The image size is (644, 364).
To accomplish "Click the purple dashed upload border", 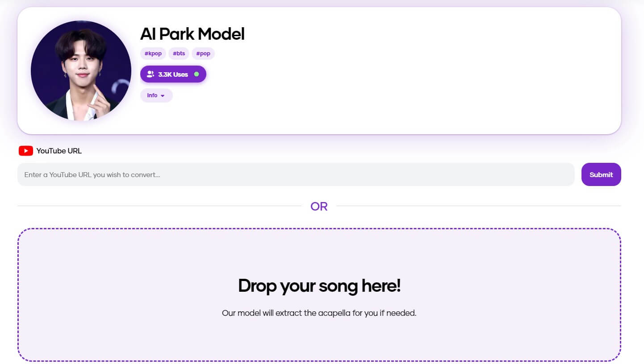I will point(318,228).
